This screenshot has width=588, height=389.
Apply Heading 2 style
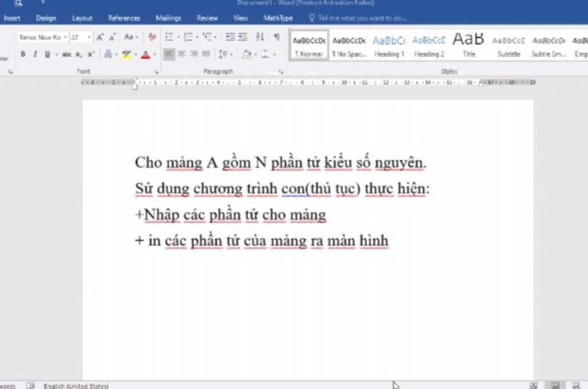[429, 45]
